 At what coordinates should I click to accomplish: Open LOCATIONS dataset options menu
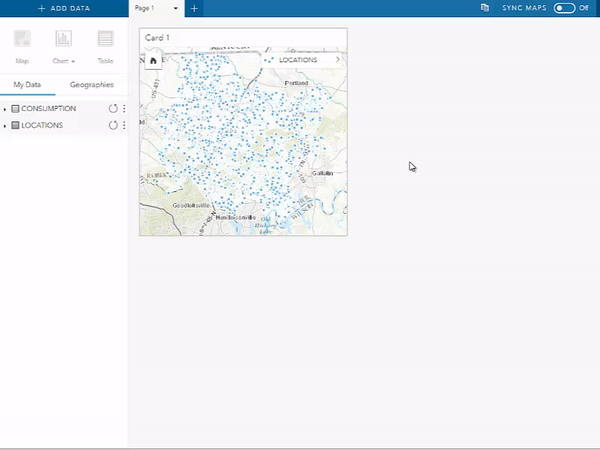coord(124,125)
